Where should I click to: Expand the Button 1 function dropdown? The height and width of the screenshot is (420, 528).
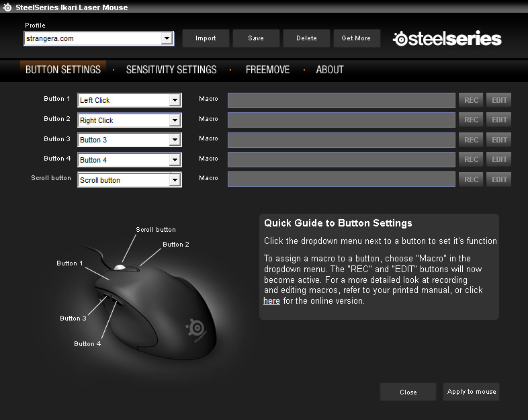pyautogui.click(x=175, y=100)
